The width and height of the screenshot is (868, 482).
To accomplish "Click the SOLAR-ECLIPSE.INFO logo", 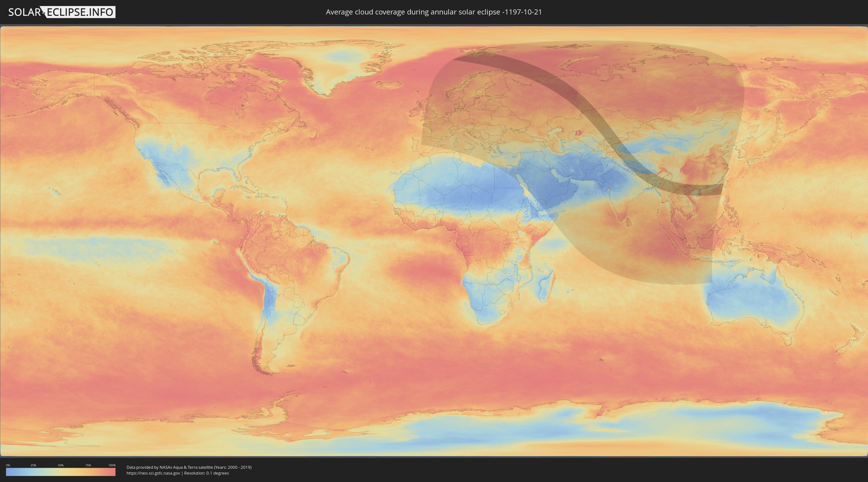I will coord(62,12).
